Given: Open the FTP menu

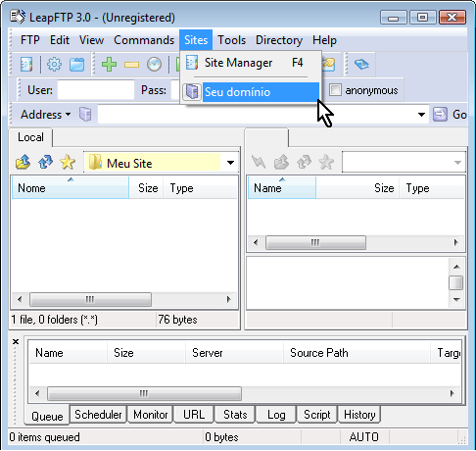Looking at the screenshot, I should (29, 40).
